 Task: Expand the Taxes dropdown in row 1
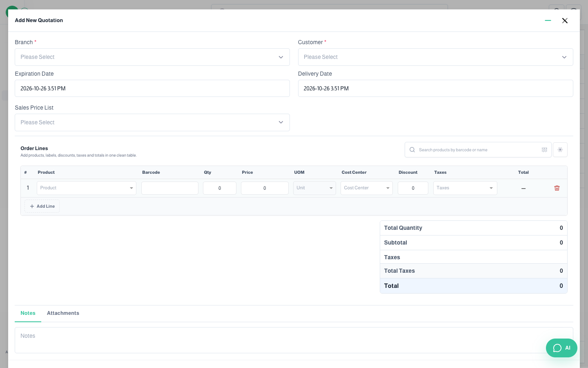[465, 188]
